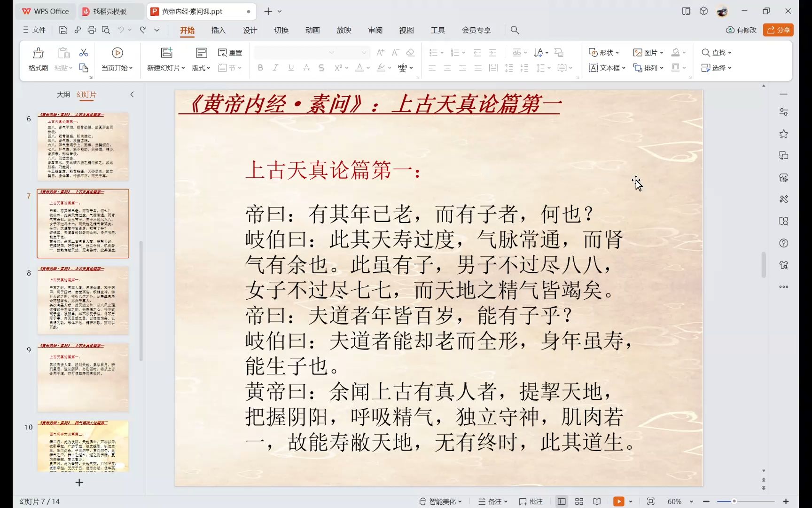This screenshot has width=812, height=508.
Task: Click Comments (批注) button
Action: (531, 501)
